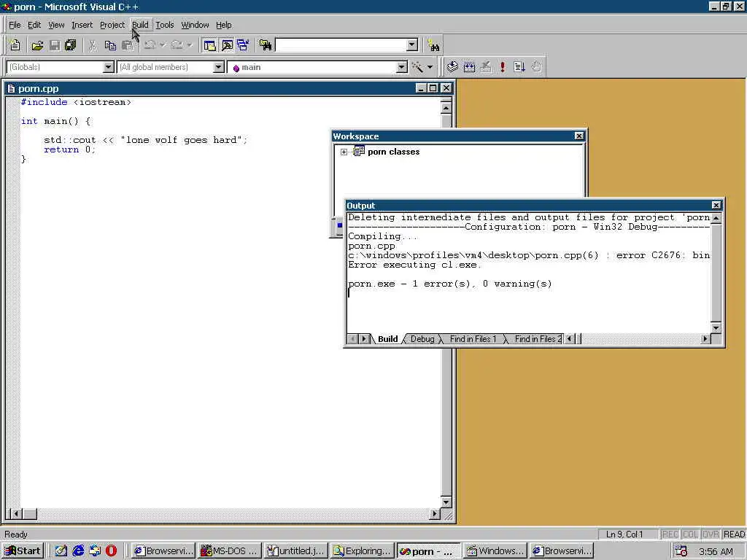Switch to MS-DOS taskbar button

[230, 551]
